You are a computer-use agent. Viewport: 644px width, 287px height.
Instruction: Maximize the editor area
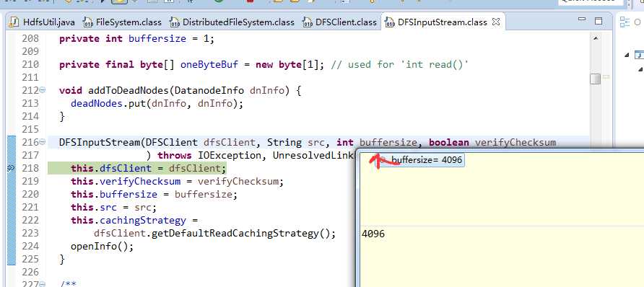(x=599, y=20)
